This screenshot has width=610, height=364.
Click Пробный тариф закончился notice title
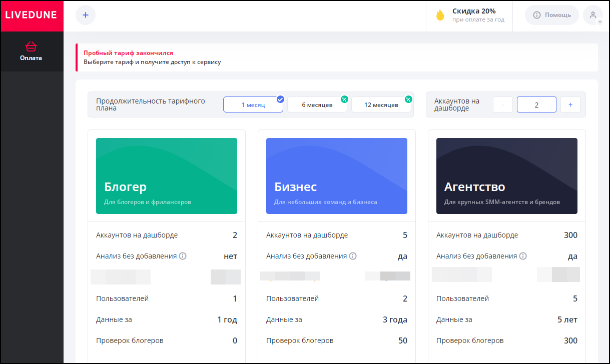pyautogui.click(x=128, y=52)
